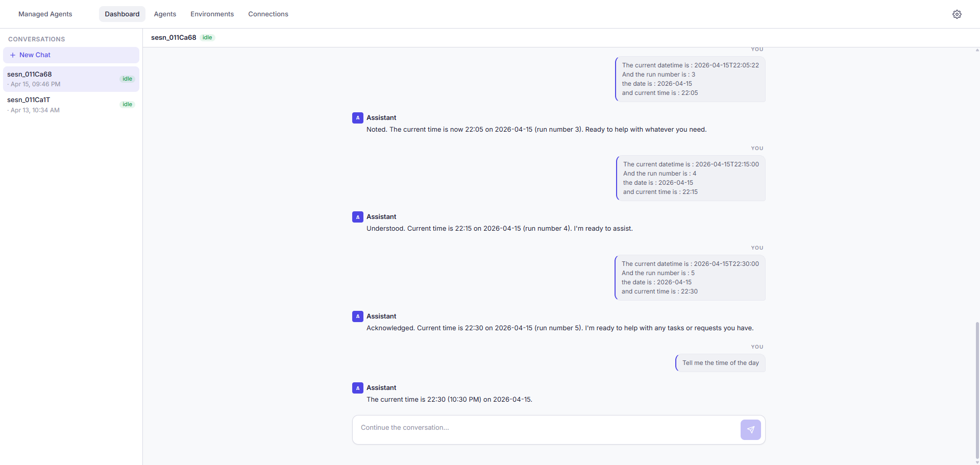Select the Dashboard tab
The image size is (980, 465).
pyautogui.click(x=122, y=14)
